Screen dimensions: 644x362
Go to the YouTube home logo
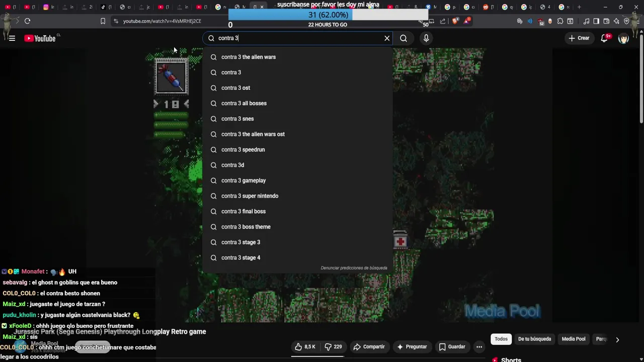click(40, 38)
